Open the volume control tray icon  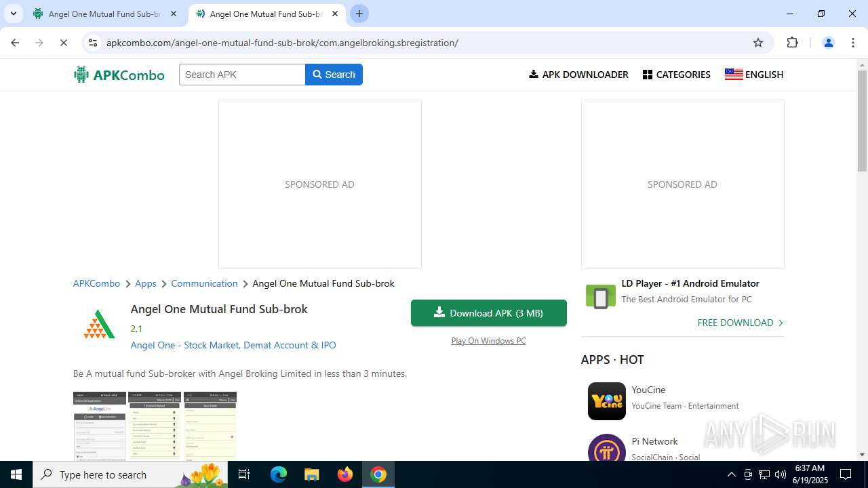click(781, 474)
